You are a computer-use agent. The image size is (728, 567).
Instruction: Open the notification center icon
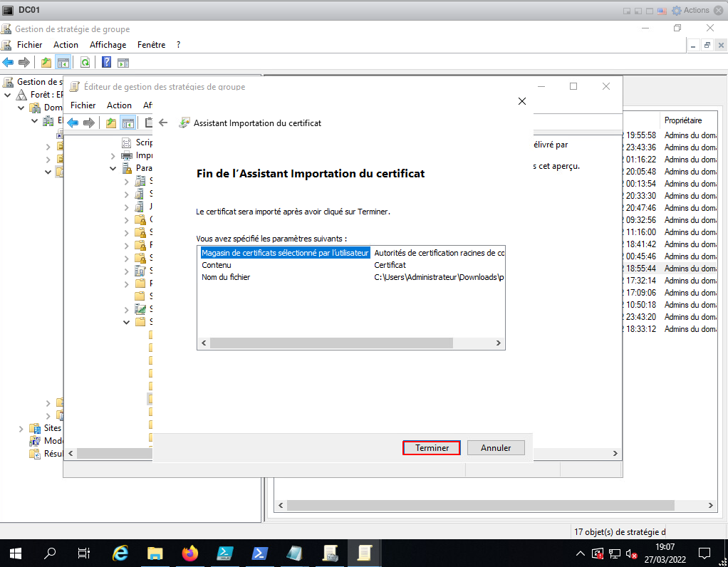pyautogui.click(x=704, y=553)
